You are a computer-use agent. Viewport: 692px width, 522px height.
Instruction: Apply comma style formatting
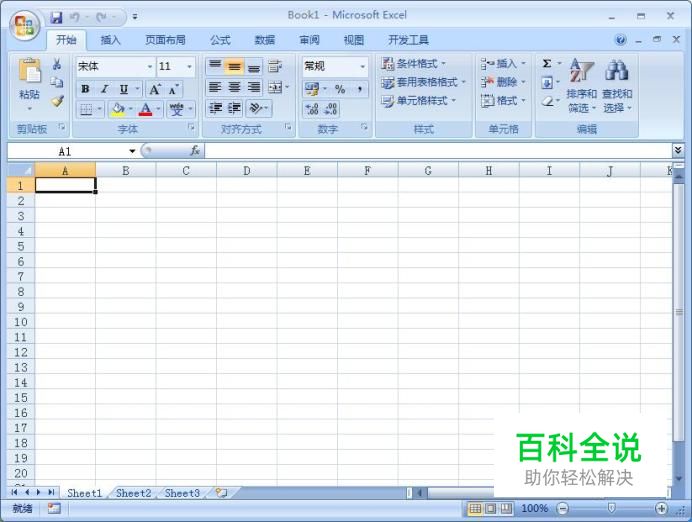point(360,89)
